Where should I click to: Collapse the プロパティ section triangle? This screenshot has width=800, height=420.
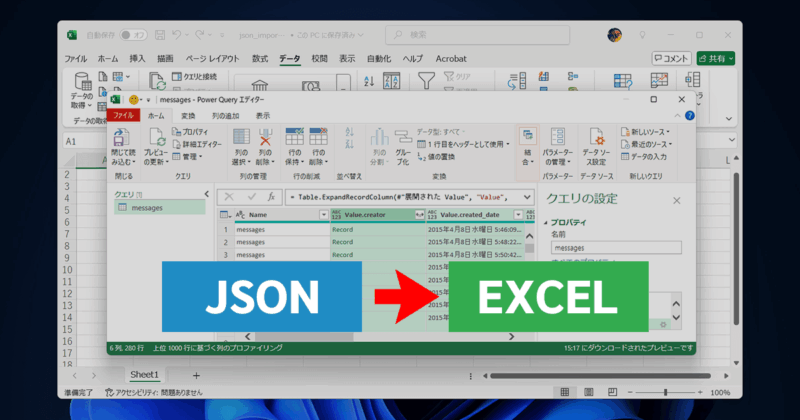tap(546, 223)
